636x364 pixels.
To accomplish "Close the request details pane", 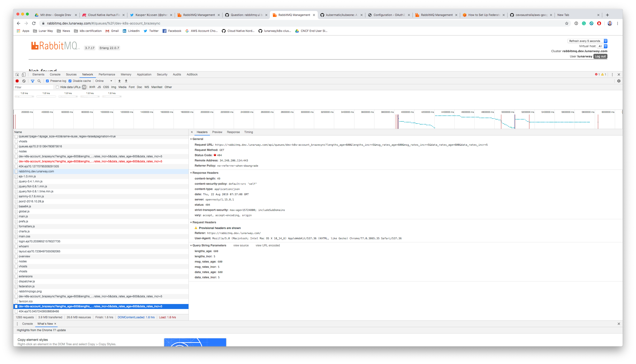I will coord(192,132).
